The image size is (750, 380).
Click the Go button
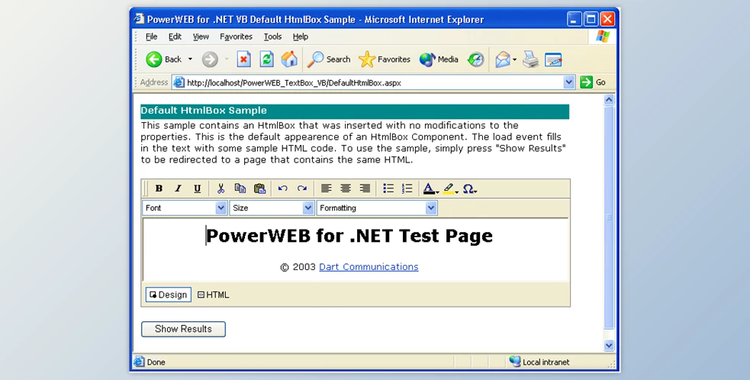coord(593,82)
